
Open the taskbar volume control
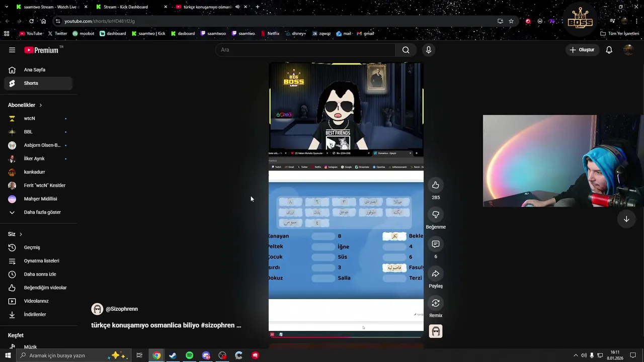pyautogui.click(x=584, y=355)
